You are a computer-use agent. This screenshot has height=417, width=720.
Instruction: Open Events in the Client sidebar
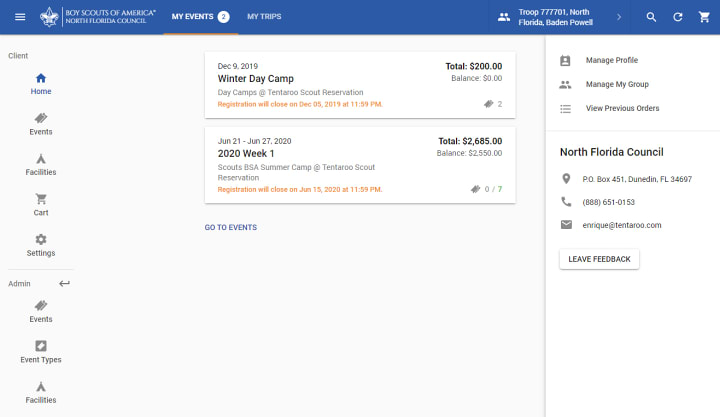click(41, 124)
